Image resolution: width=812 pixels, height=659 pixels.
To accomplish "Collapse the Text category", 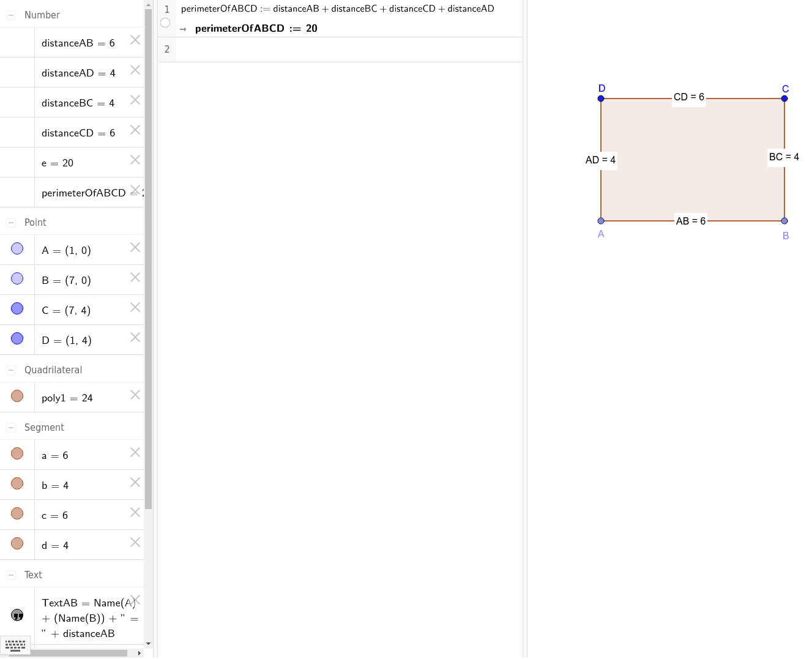I will [x=11, y=575].
